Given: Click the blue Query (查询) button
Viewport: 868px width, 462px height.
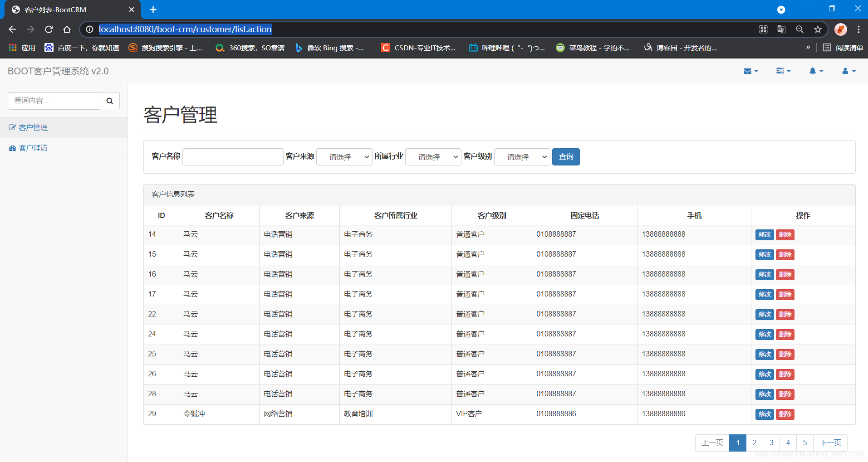Looking at the screenshot, I should click(x=566, y=157).
